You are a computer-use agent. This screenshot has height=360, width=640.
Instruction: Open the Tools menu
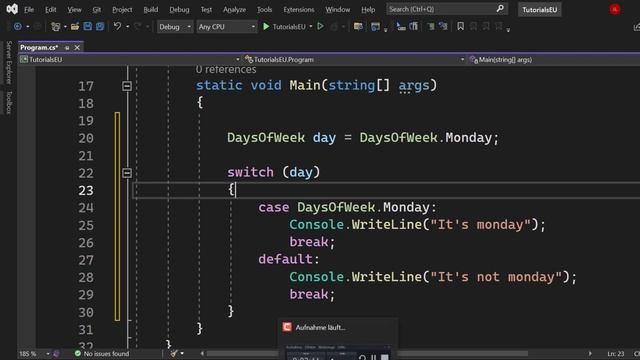(264, 9)
